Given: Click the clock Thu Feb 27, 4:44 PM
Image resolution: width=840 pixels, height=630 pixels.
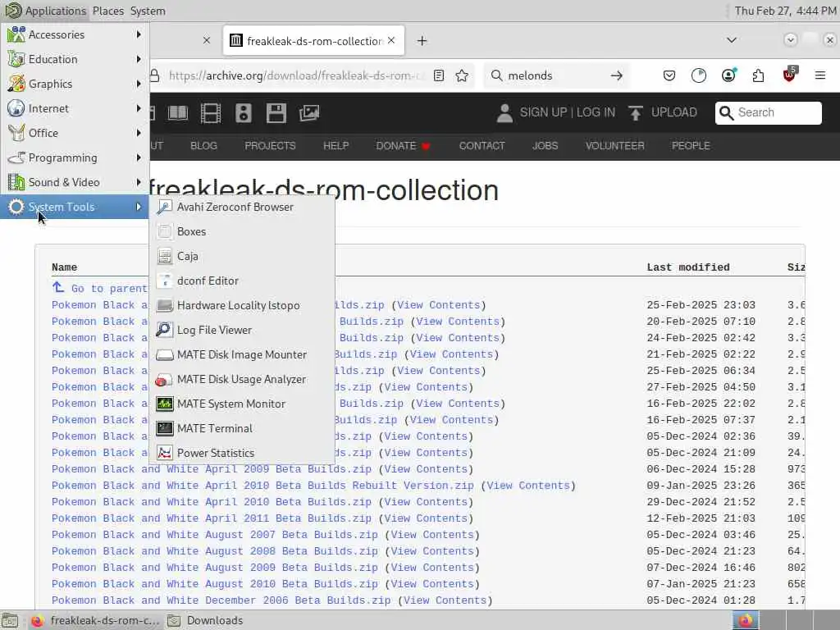Looking at the screenshot, I should point(785,11).
